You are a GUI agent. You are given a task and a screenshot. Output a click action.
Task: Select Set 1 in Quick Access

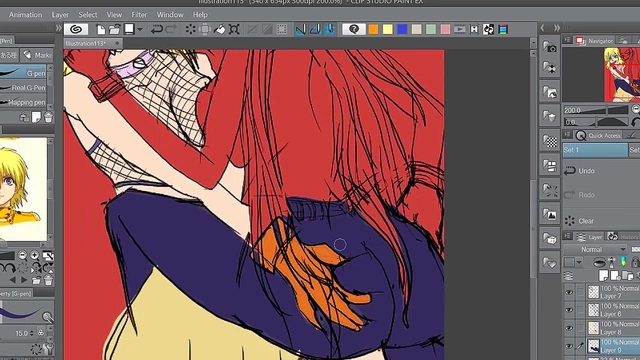coord(595,150)
